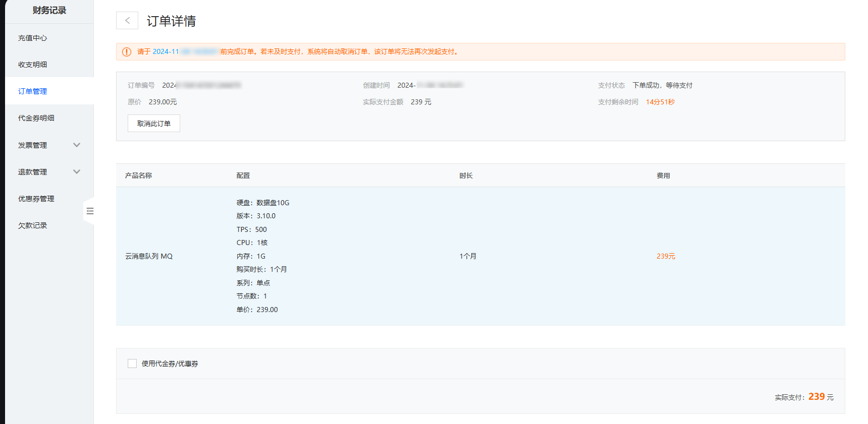The height and width of the screenshot is (424, 868).
Task: Enable the 使用代金券/优惠券 checkbox
Action: [x=132, y=364]
